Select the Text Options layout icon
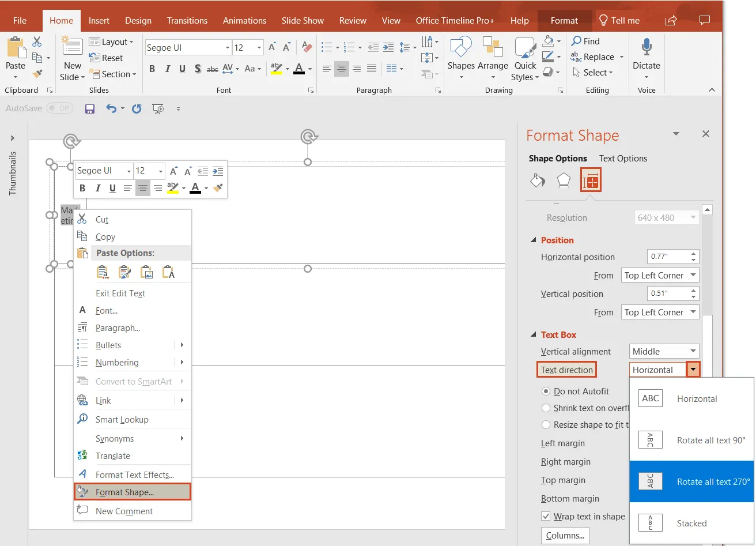 click(x=592, y=180)
